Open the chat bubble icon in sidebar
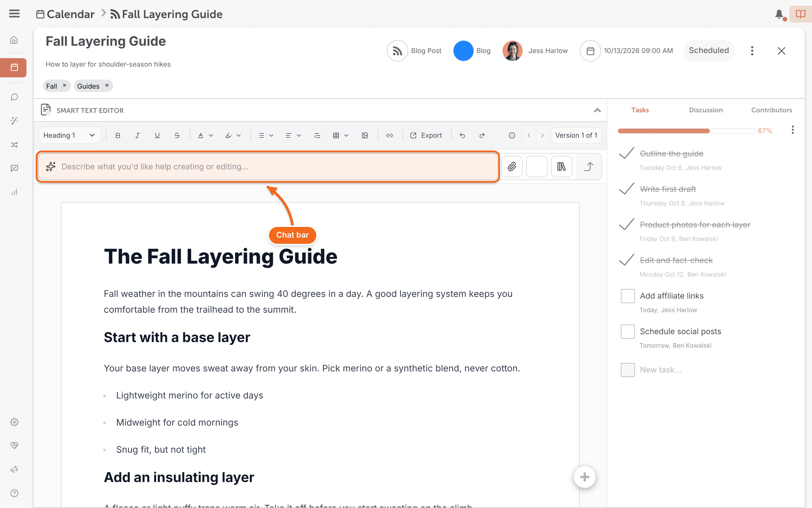Screen dimensions: 812x508 click(x=14, y=97)
